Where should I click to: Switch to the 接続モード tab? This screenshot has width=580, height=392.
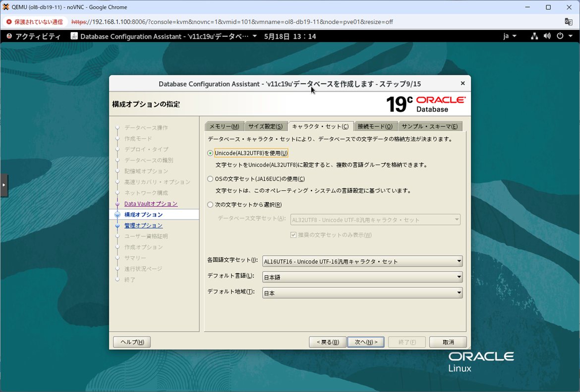375,126
